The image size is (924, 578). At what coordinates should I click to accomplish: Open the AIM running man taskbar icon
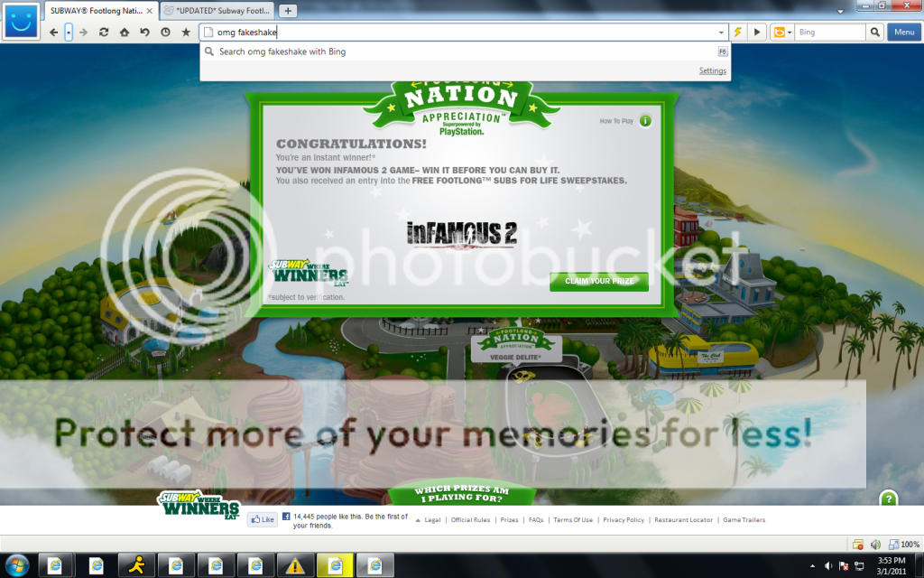[x=137, y=566]
